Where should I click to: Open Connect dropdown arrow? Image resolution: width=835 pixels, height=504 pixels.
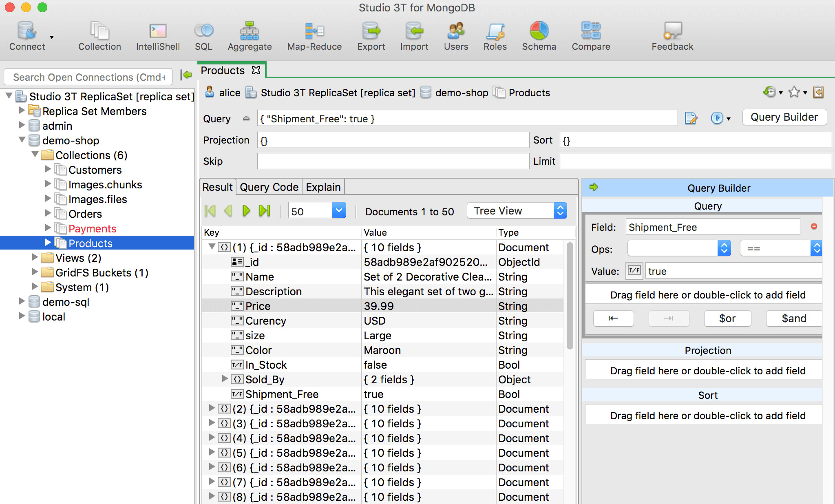coord(52,37)
